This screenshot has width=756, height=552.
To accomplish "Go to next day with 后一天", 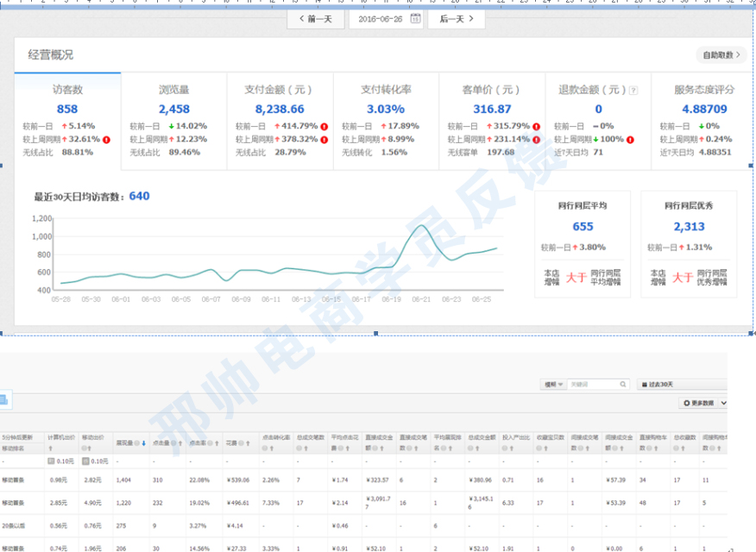I will tap(456, 18).
